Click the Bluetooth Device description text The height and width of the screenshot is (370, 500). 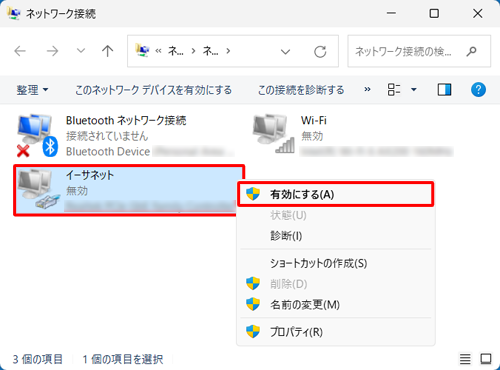pyautogui.click(x=108, y=152)
